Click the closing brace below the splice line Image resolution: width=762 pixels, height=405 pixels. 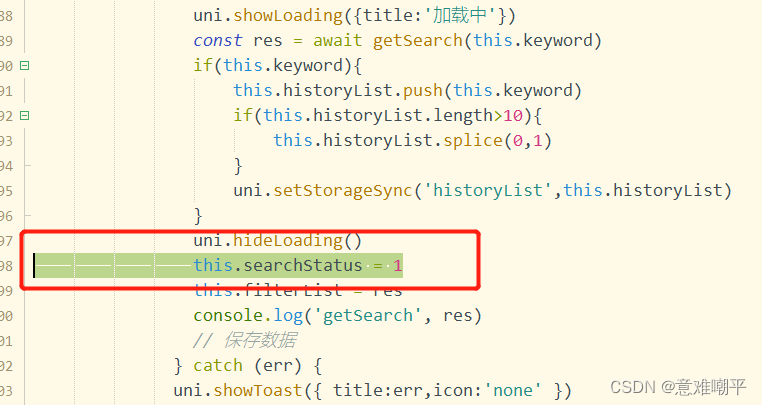tap(238, 166)
